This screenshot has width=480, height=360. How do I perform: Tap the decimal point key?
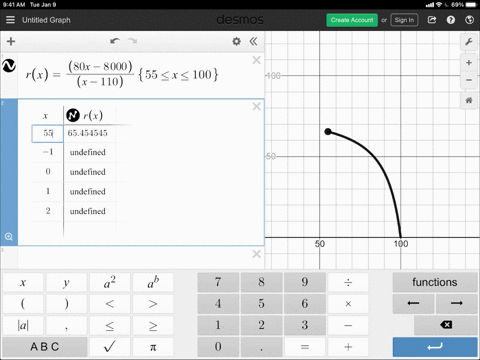[x=261, y=347]
